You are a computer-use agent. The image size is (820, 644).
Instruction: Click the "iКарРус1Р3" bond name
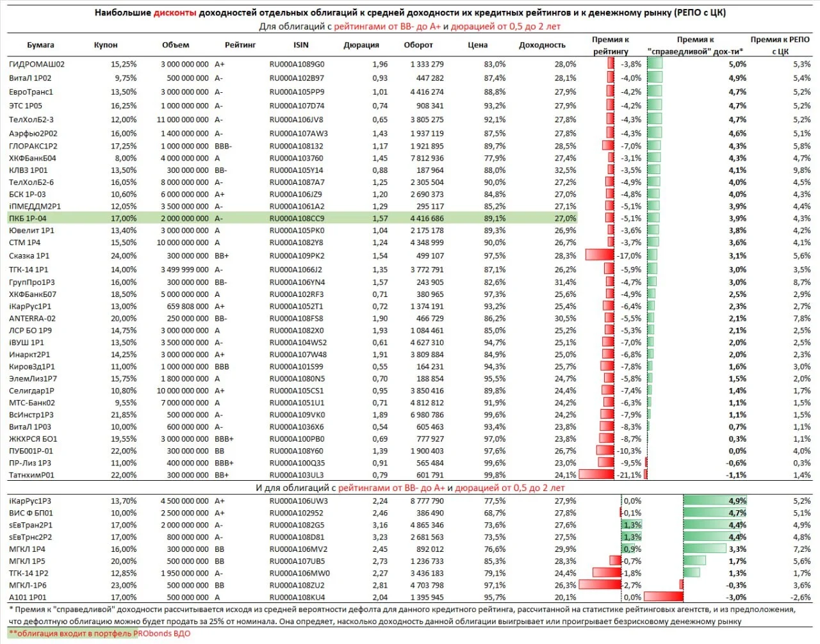pyautogui.click(x=30, y=501)
